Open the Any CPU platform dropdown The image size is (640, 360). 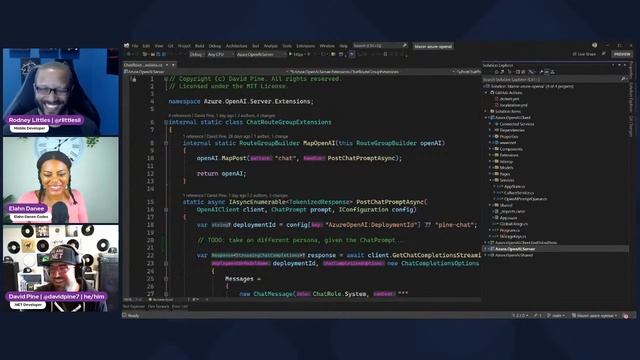pos(220,54)
